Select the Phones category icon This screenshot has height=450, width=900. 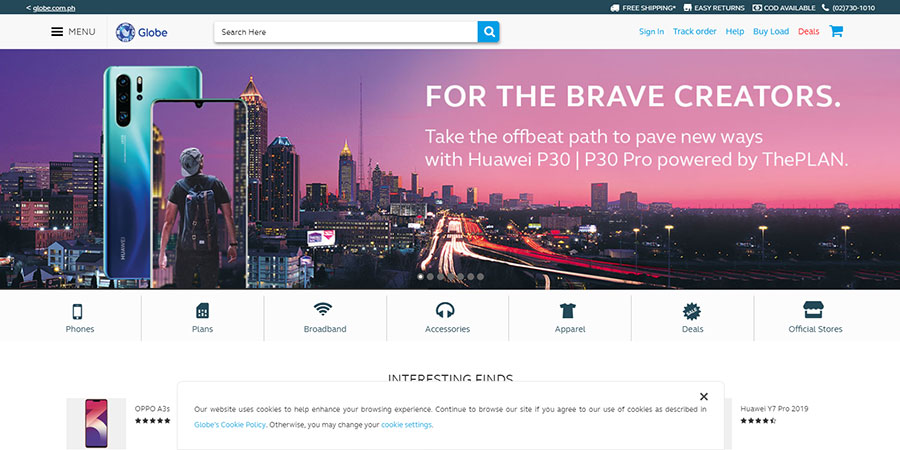(77, 311)
